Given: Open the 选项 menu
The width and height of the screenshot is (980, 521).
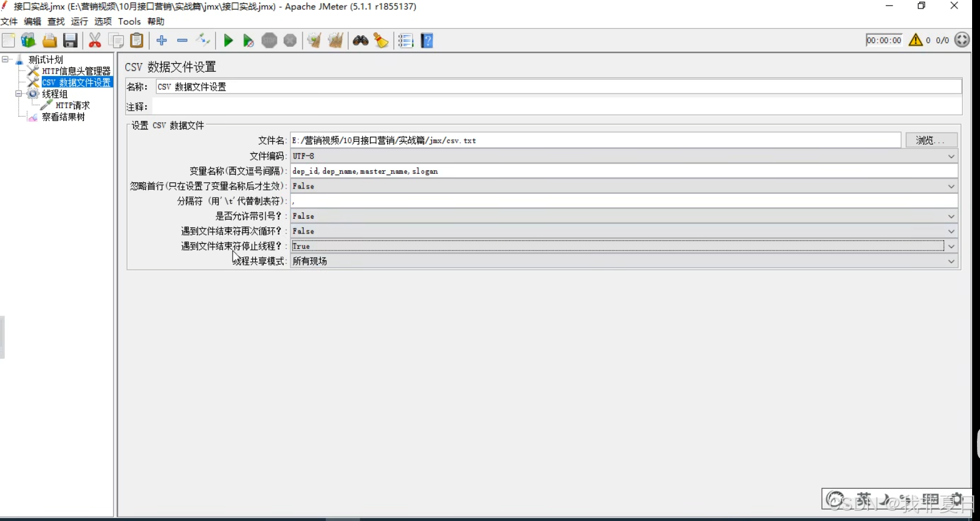Looking at the screenshot, I should [x=103, y=21].
